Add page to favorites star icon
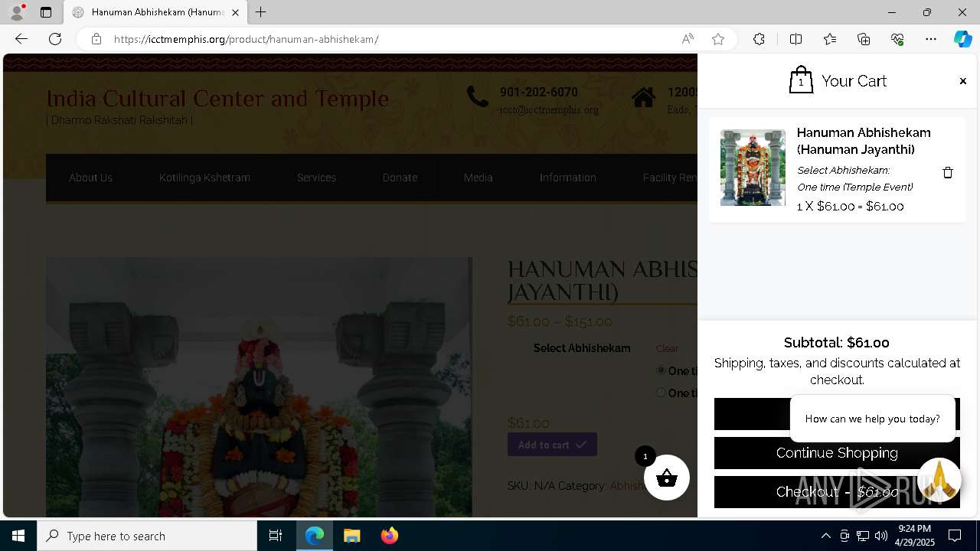 [x=717, y=39]
